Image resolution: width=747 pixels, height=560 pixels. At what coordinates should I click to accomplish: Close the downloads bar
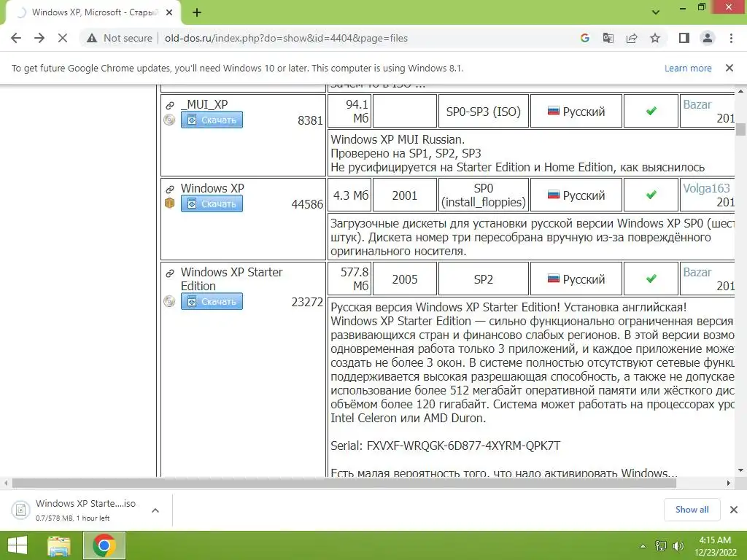tap(734, 510)
